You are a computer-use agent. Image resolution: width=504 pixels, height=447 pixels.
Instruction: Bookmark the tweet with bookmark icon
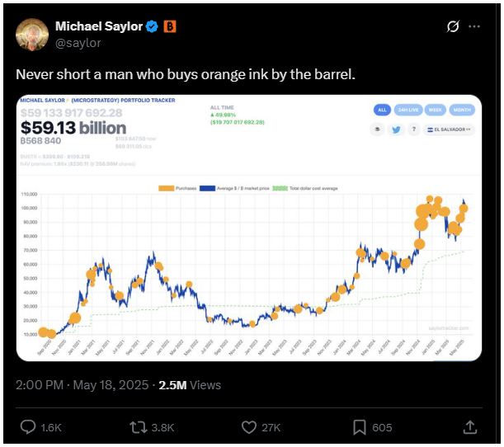[360, 427]
